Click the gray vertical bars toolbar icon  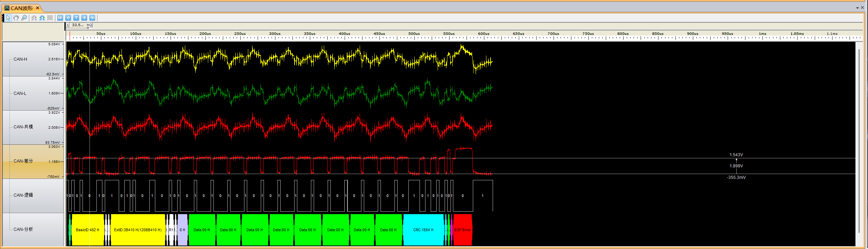click(x=50, y=18)
